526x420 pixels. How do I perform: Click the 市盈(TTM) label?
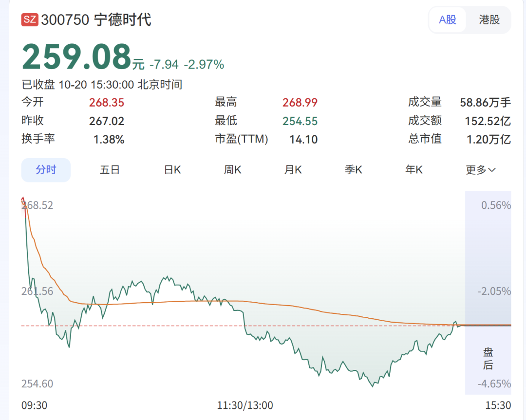(242, 139)
